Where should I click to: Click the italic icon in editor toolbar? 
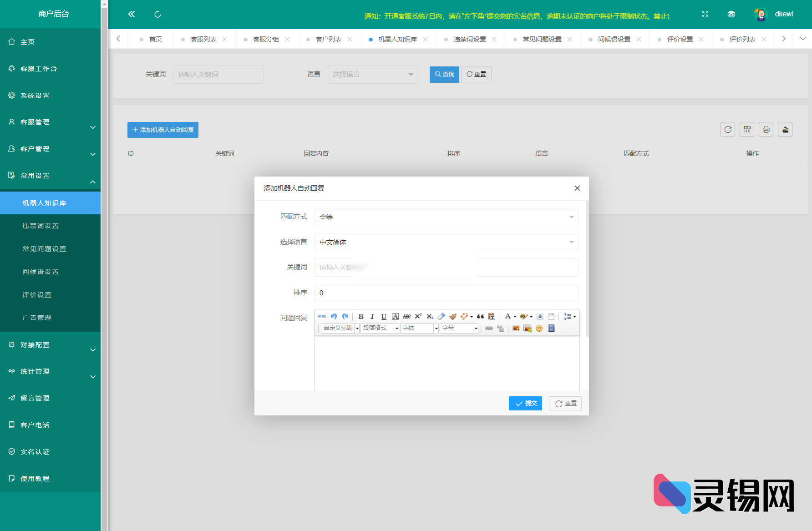[x=372, y=317]
